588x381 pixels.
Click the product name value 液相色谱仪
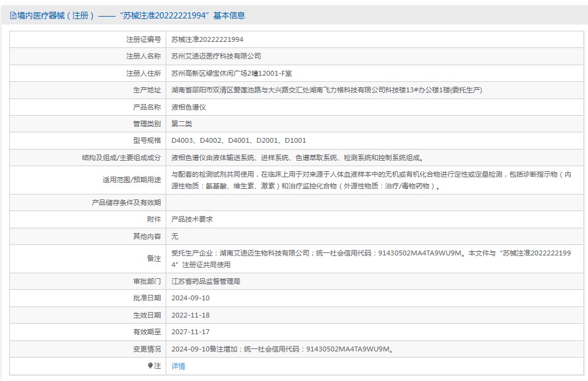[x=188, y=107]
